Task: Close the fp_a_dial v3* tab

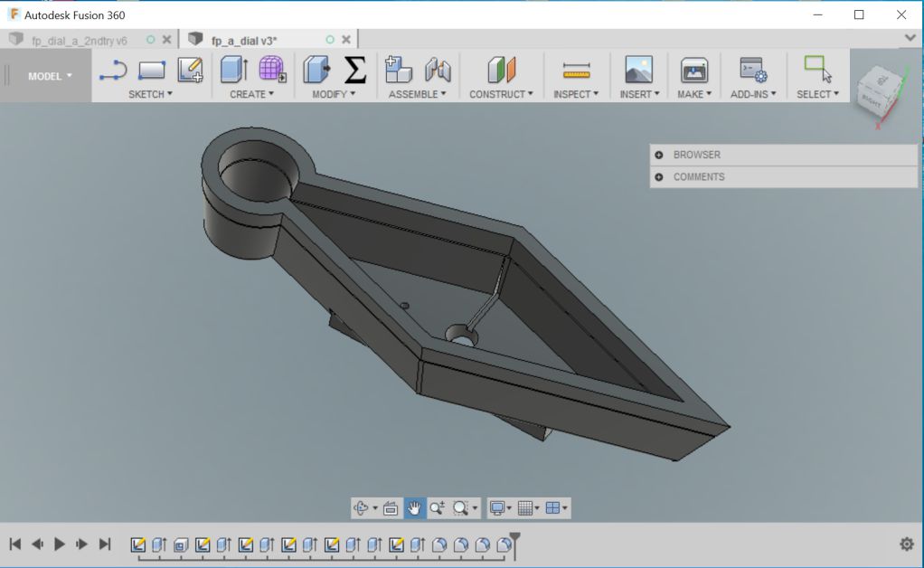Action: coord(346,40)
